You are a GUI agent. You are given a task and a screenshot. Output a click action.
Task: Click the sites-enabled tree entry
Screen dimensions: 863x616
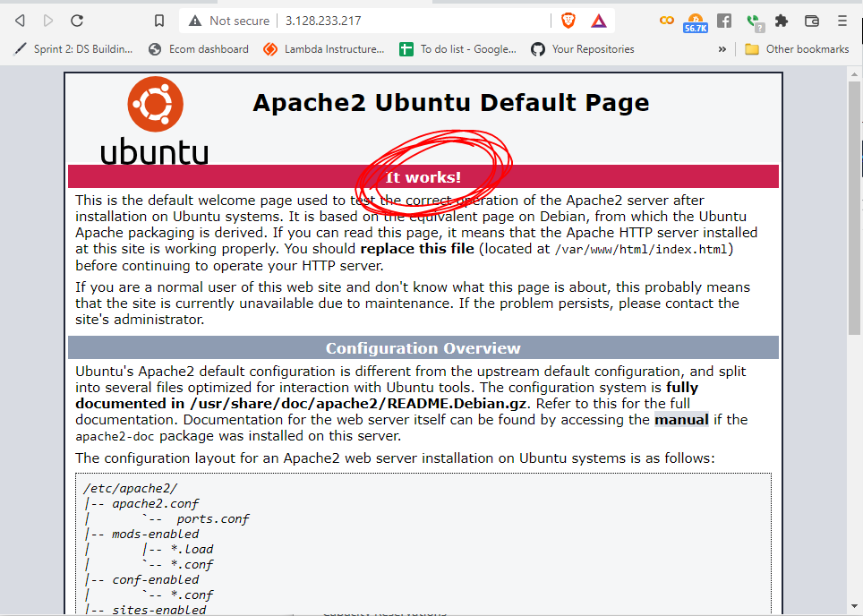pyautogui.click(x=159, y=610)
